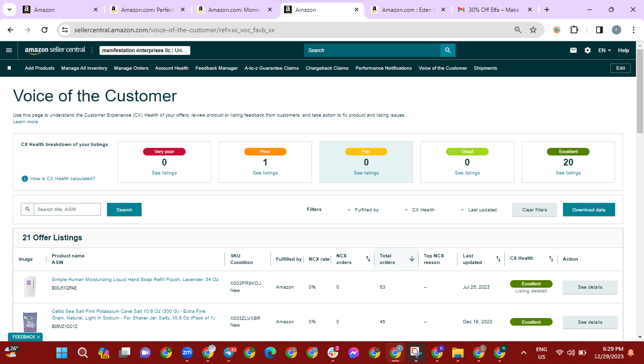Viewport: 644px width, 364px height.
Task: Go to Manage Orders
Action: point(131,68)
